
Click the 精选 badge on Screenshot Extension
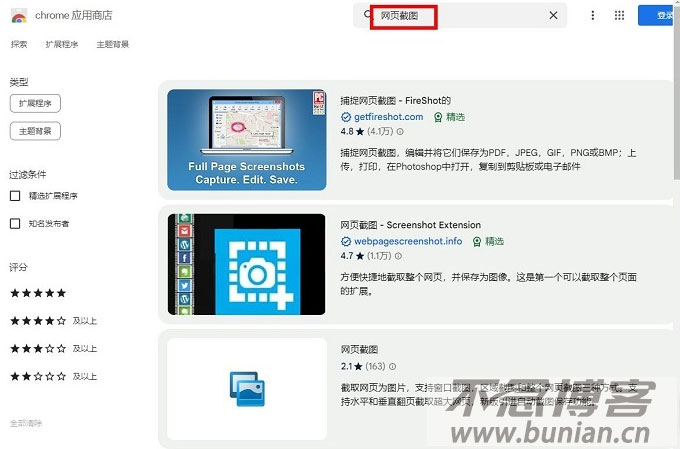[488, 242]
